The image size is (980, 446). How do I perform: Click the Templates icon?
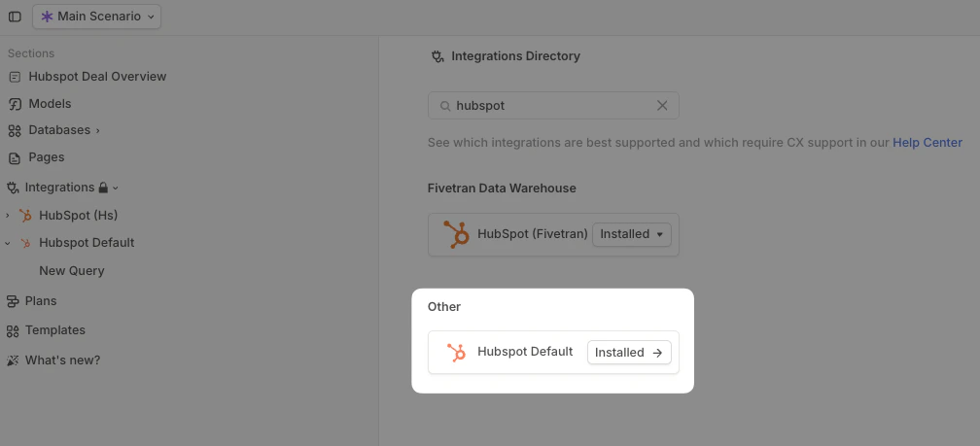click(x=13, y=330)
